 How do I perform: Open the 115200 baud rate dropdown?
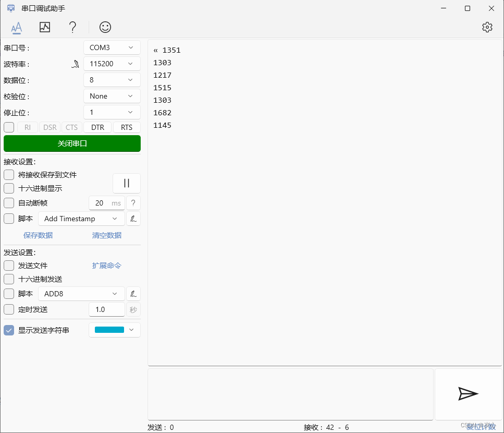coord(112,64)
